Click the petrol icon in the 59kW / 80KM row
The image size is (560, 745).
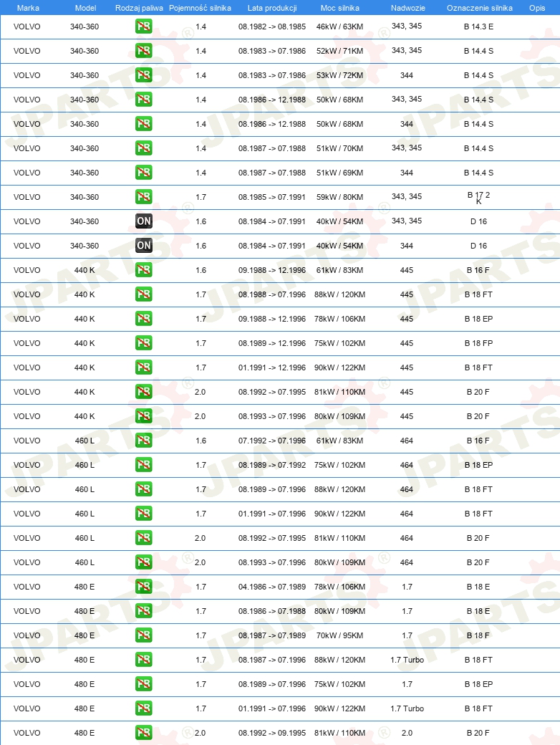click(143, 197)
